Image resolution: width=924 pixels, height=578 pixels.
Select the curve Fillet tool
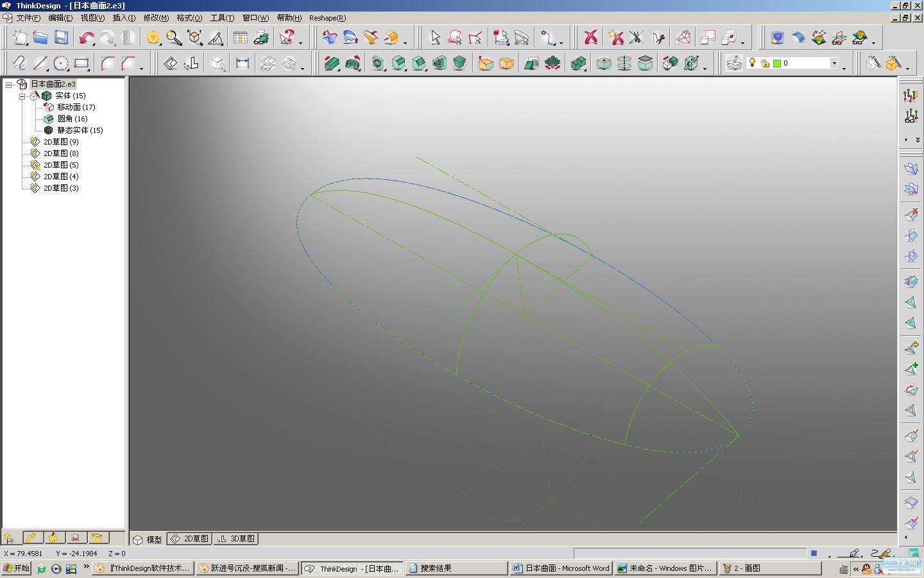108,63
